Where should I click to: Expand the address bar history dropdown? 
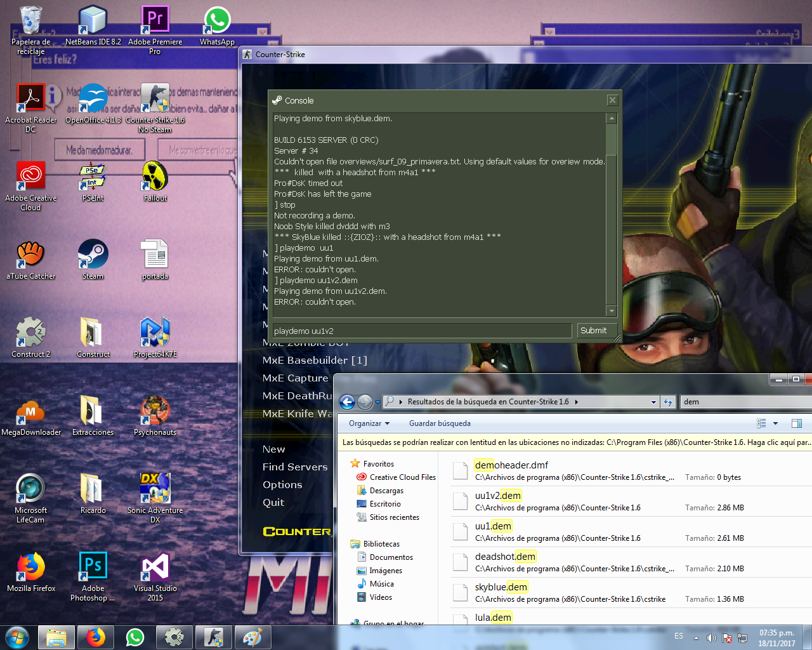[x=653, y=402]
